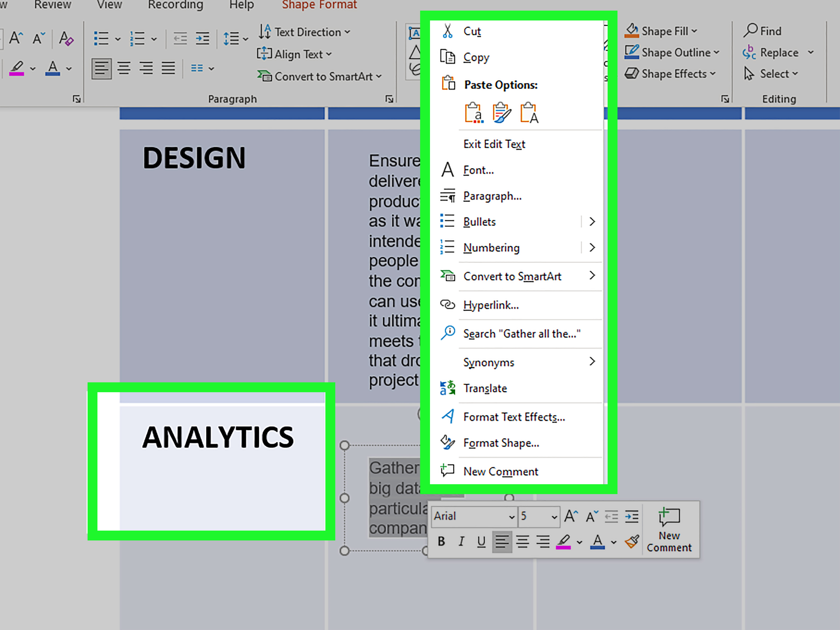Image resolution: width=840 pixels, height=630 pixels.
Task: Choose New Comment in context menu
Action: pyautogui.click(x=501, y=472)
